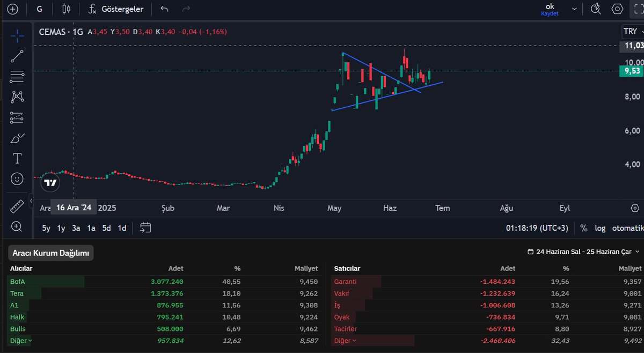Viewport: 644px width, 353px height.
Task: Click the TradingView logo
Action: click(50, 183)
